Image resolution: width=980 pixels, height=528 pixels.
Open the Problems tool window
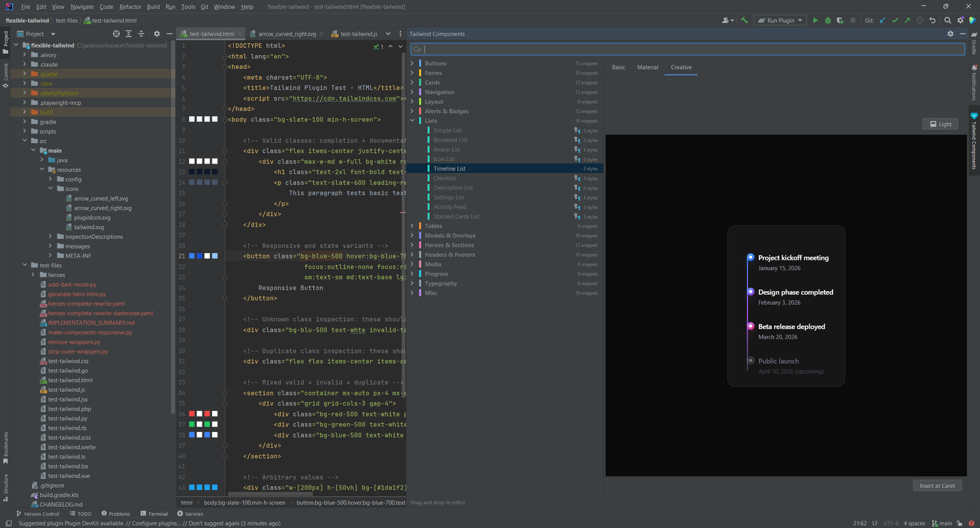(x=116, y=514)
